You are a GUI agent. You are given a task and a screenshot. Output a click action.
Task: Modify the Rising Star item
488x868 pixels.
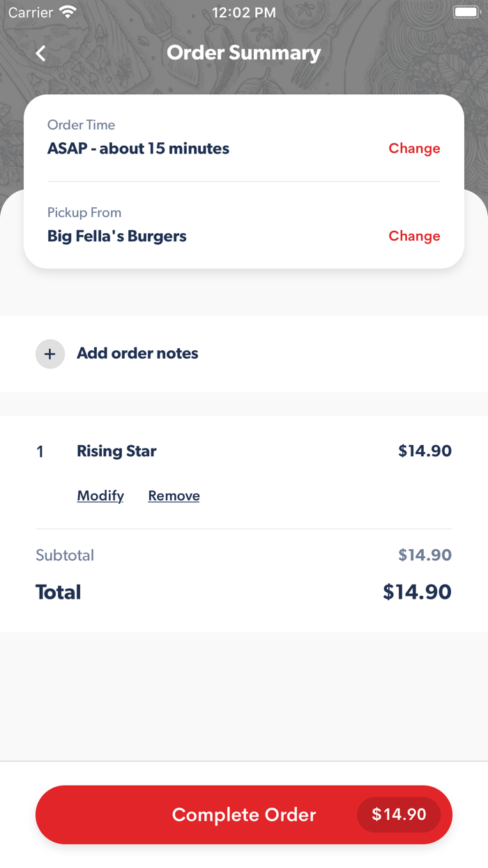[100, 495]
